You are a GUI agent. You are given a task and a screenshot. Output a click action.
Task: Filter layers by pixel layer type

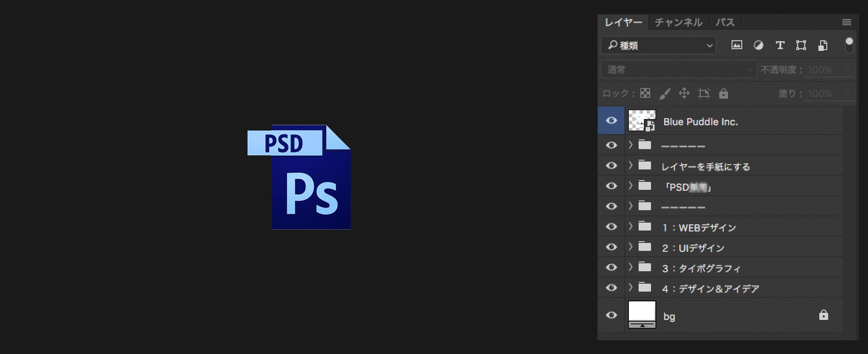click(736, 45)
